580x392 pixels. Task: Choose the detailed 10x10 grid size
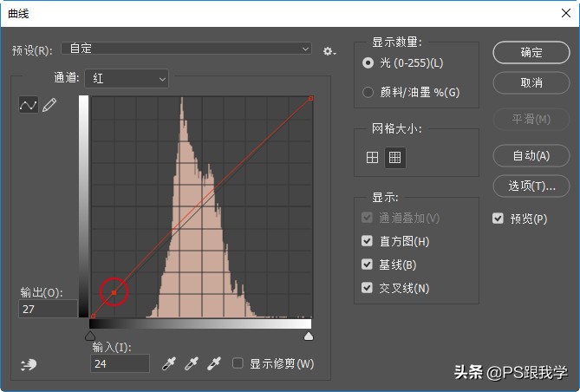395,158
